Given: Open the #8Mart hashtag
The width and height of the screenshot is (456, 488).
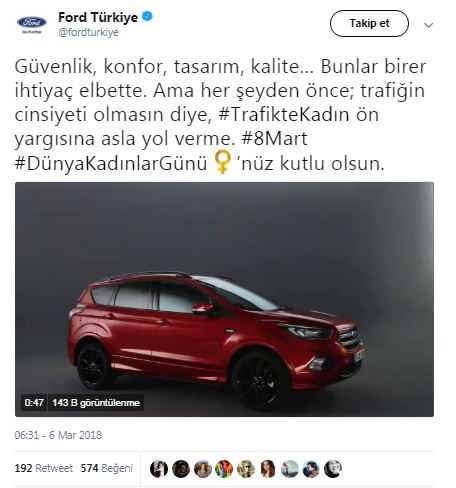Looking at the screenshot, I should click(274, 139).
